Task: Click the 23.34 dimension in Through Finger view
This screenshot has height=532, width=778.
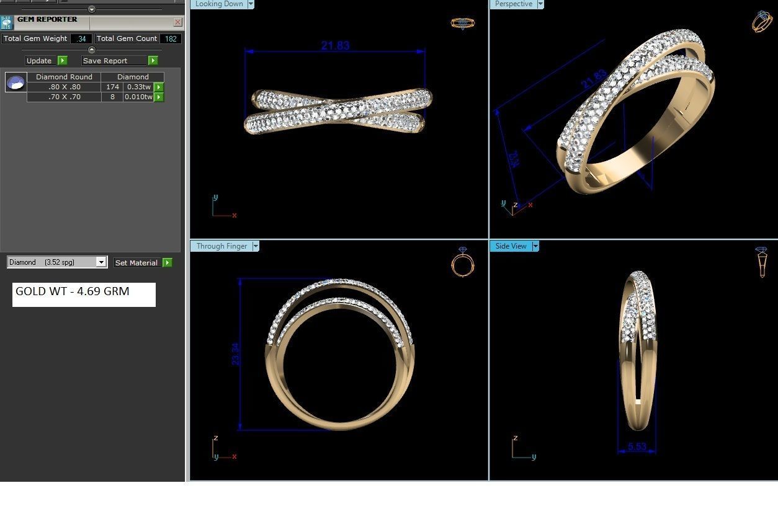Action: pyautogui.click(x=235, y=353)
